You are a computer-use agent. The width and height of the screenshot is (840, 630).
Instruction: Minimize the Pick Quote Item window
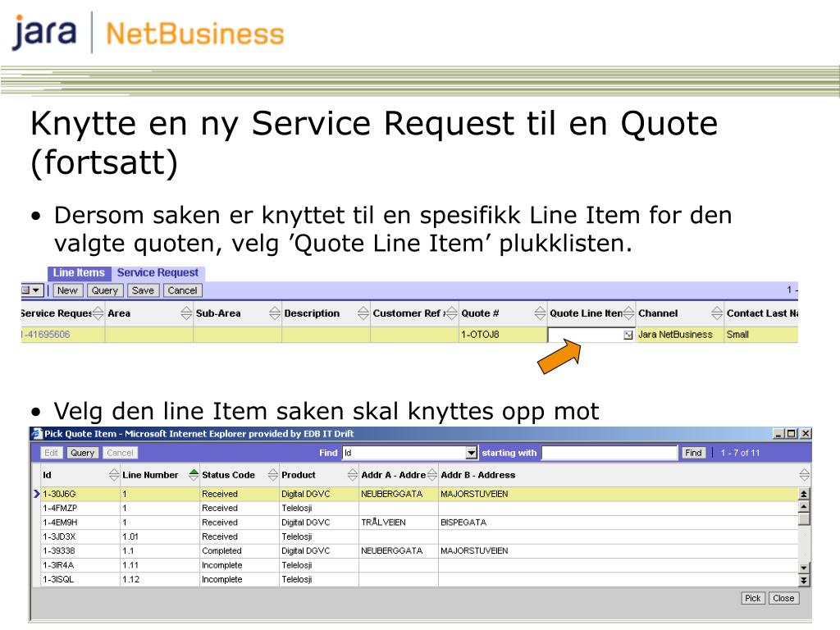pos(779,433)
